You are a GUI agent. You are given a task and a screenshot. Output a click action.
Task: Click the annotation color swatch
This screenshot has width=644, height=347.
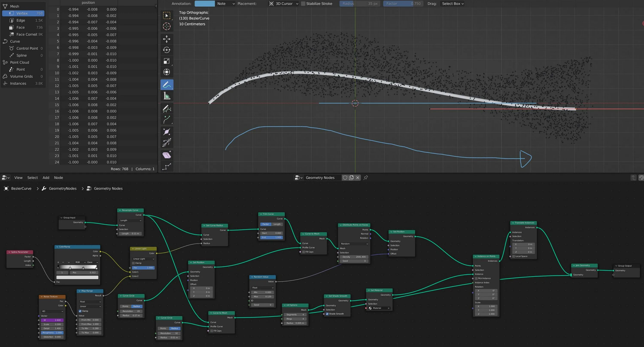[205, 3]
